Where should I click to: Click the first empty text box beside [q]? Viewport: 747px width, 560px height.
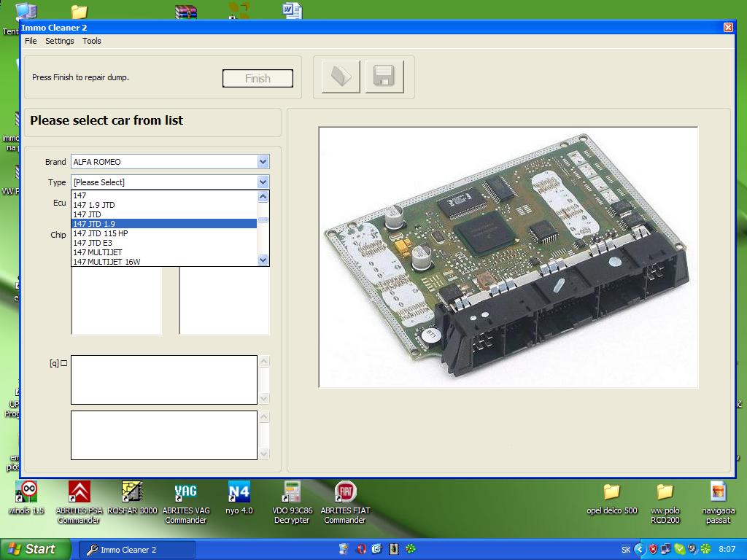[164, 380]
